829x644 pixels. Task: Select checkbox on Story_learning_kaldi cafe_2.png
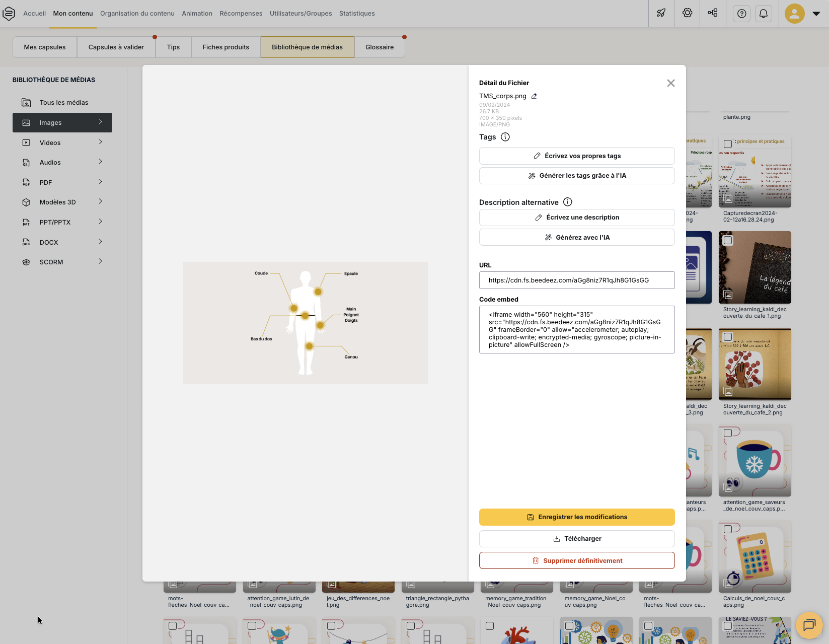click(x=728, y=337)
